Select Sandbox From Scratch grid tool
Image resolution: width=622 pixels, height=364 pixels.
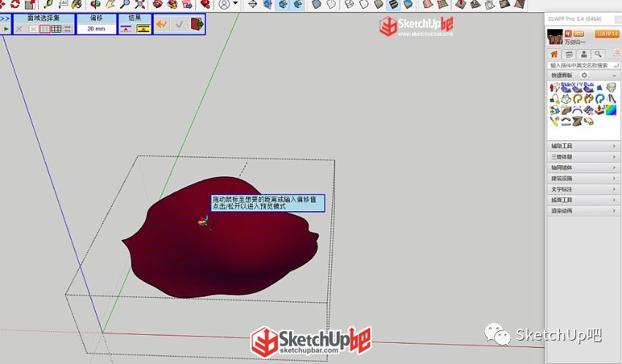442,4
